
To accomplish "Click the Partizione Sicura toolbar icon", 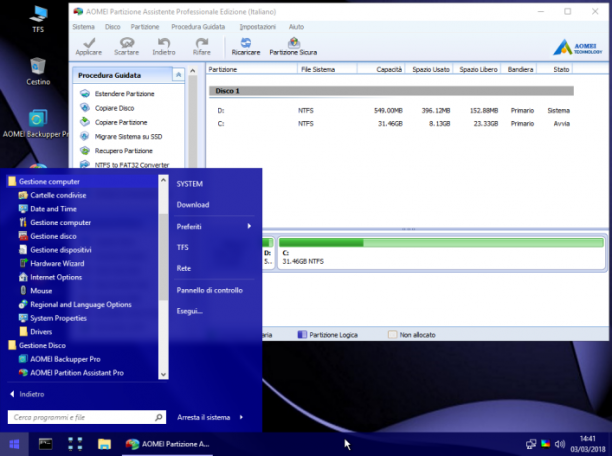I will point(294,43).
